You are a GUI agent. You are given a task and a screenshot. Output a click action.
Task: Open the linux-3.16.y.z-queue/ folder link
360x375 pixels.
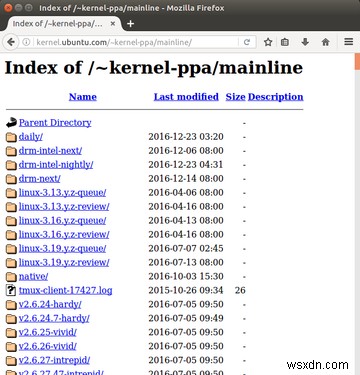[62, 221]
